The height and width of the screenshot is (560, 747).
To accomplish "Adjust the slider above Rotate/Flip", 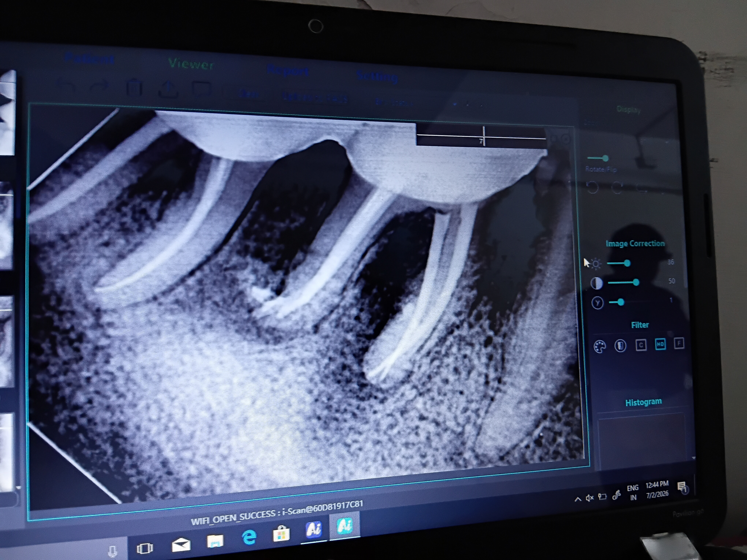I will [598, 158].
